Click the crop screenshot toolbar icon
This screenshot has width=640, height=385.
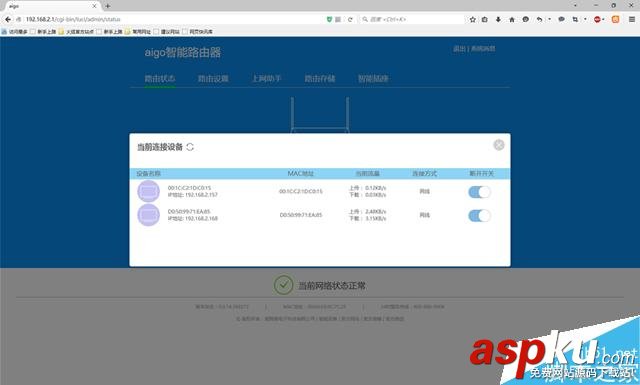pyautogui.click(x=575, y=19)
